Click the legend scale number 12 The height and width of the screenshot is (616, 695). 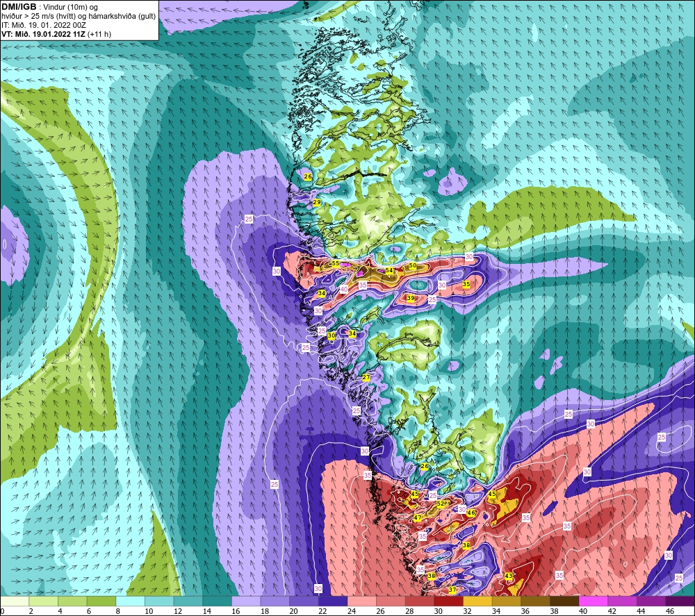tap(178, 611)
